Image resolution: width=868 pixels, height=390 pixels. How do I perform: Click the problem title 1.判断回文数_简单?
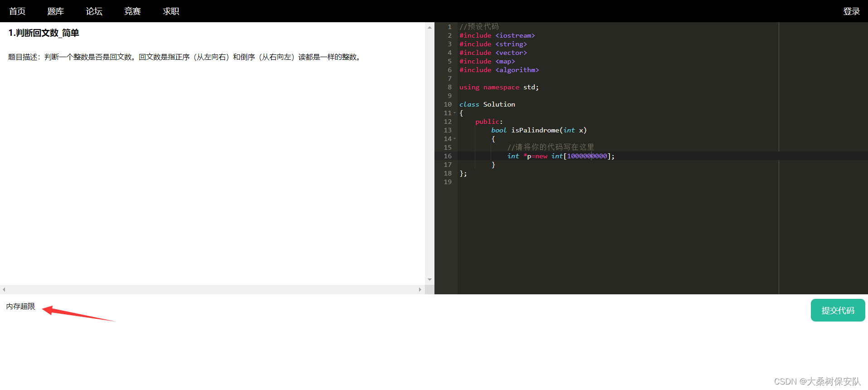click(x=44, y=33)
